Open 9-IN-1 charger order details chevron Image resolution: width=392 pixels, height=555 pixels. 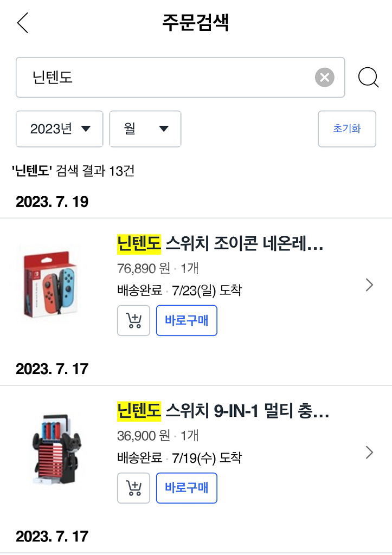coord(369,453)
